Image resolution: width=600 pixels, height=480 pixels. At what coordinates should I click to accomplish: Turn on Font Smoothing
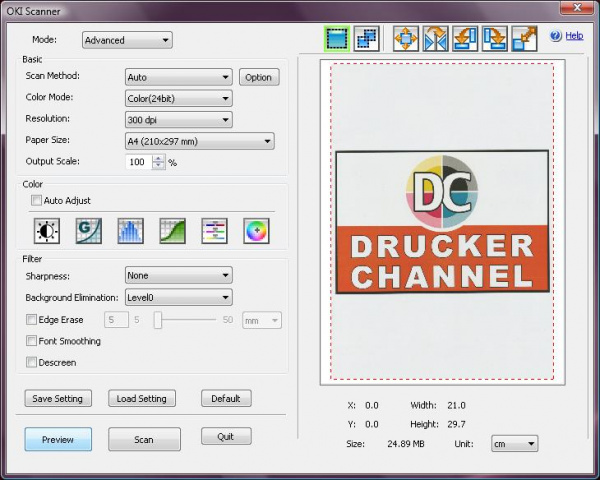(x=31, y=341)
